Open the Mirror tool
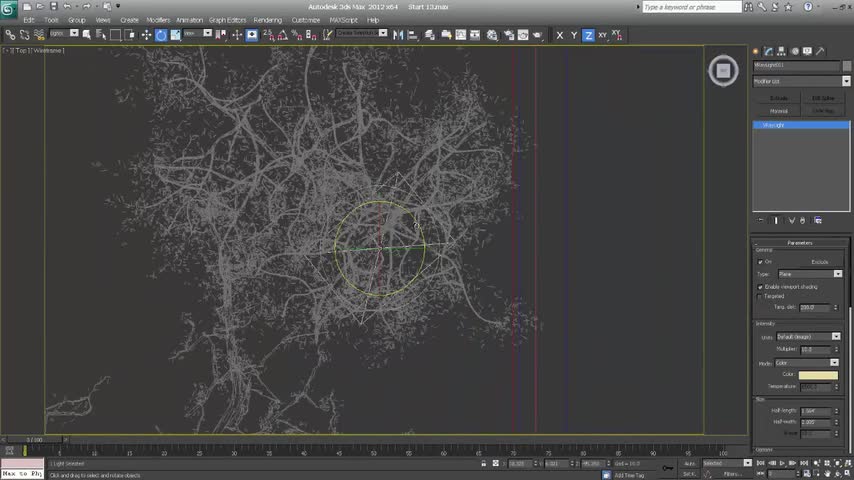The width and height of the screenshot is (854, 480). tap(398, 35)
